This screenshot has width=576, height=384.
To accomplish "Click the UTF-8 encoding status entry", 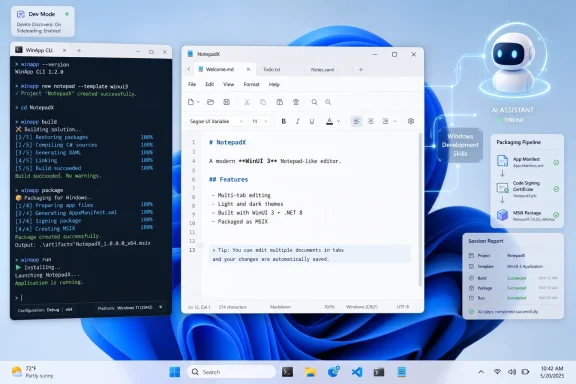I will (403, 307).
